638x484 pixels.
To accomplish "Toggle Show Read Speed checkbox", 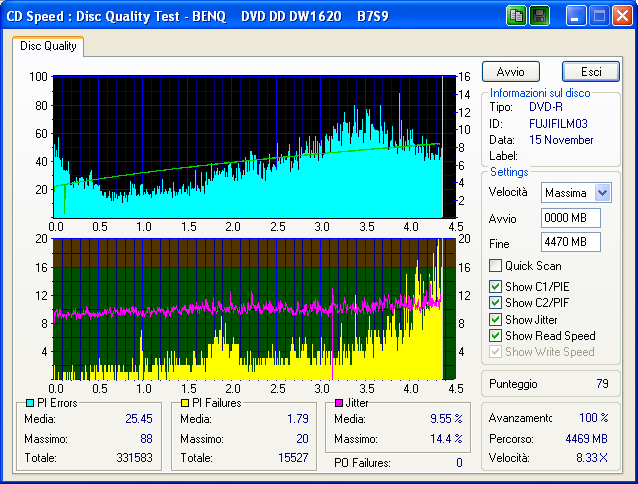I will click(x=495, y=336).
